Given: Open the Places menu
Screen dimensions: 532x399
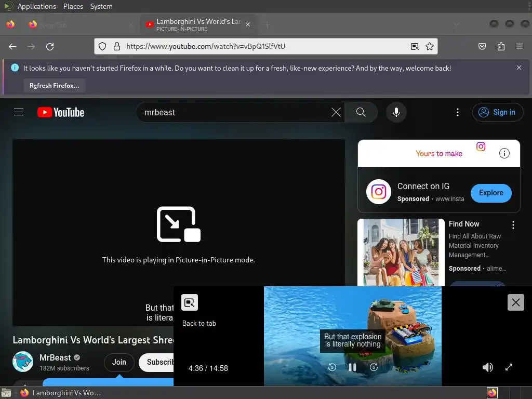Looking at the screenshot, I should pyautogui.click(x=73, y=6).
